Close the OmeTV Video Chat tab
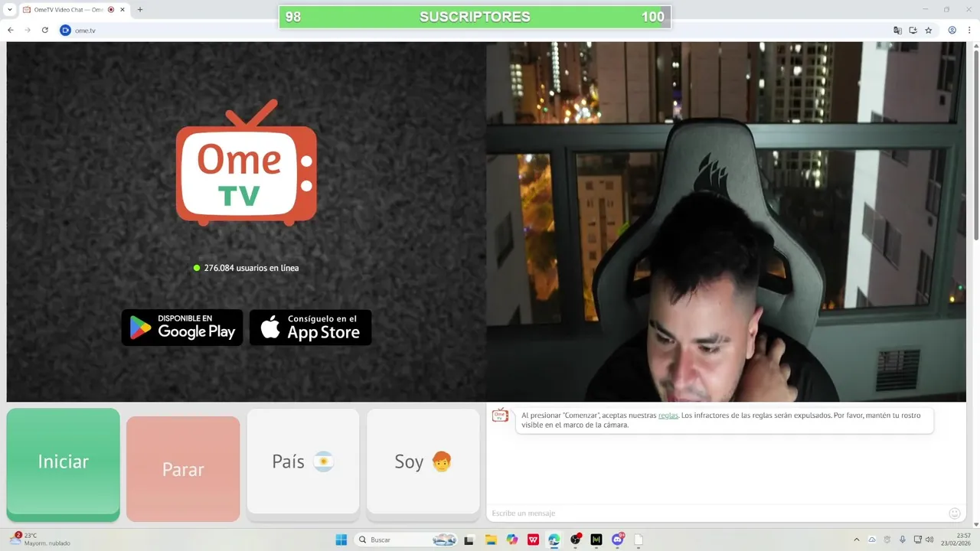Viewport: 980px width, 551px height. pyautogui.click(x=122, y=10)
